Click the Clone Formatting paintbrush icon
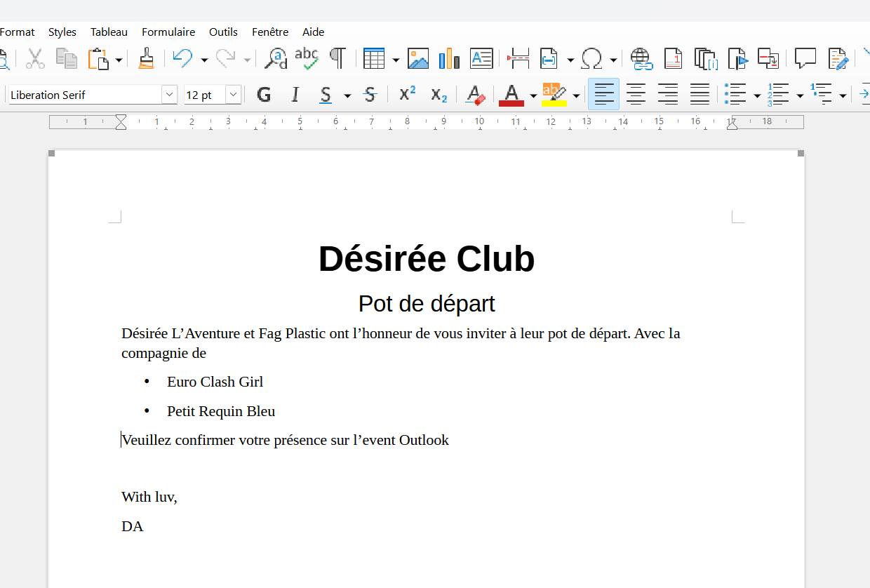Image resolution: width=870 pixels, height=588 pixels. [x=146, y=59]
